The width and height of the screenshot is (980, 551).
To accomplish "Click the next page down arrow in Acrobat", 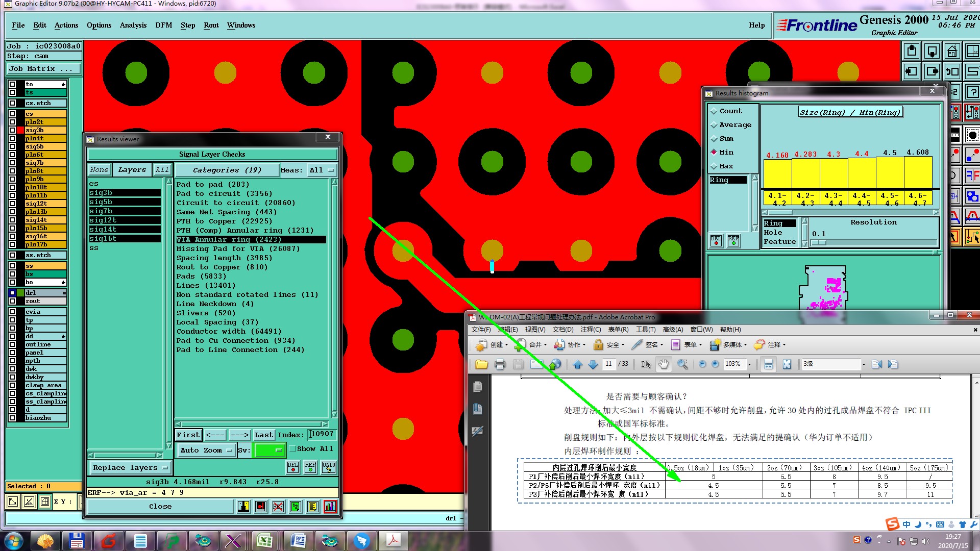I will coord(593,364).
